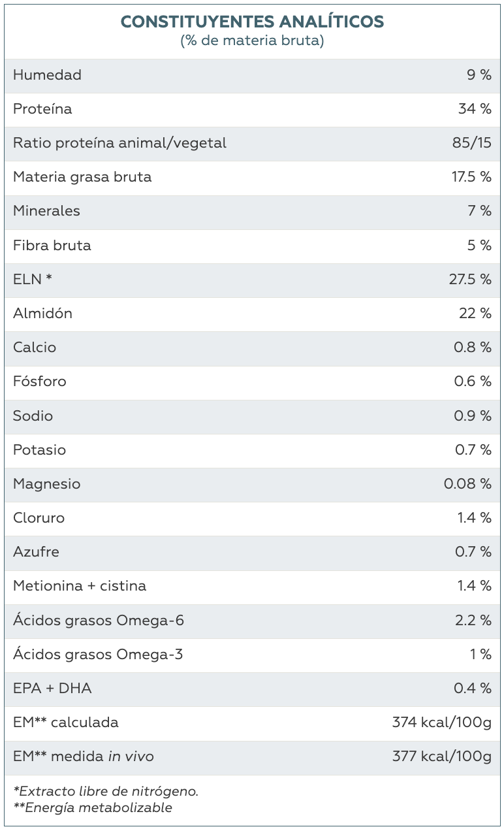Click the CONSTITUYENTES ANALÍTICOS heading
This screenshot has height=831, width=504.
click(x=252, y=22)
